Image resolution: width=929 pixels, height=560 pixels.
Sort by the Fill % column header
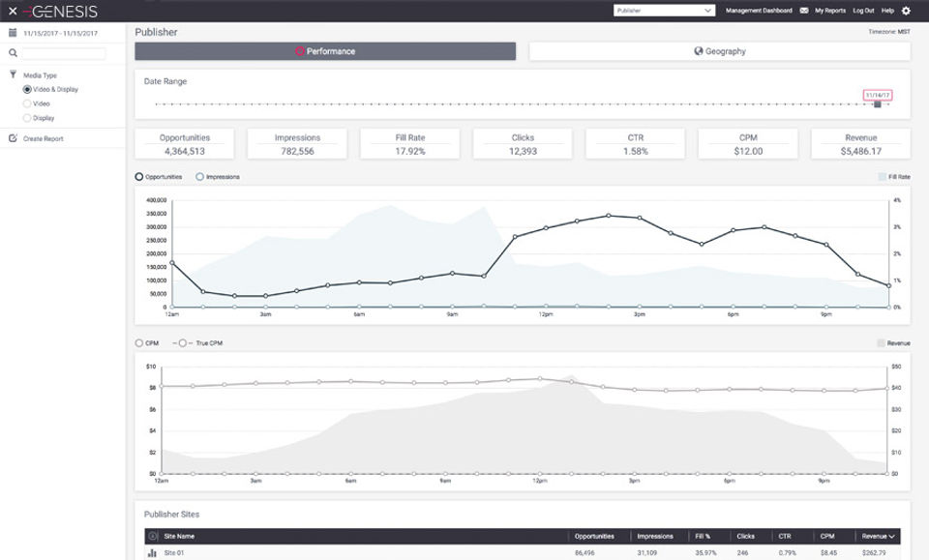[703, 537]
